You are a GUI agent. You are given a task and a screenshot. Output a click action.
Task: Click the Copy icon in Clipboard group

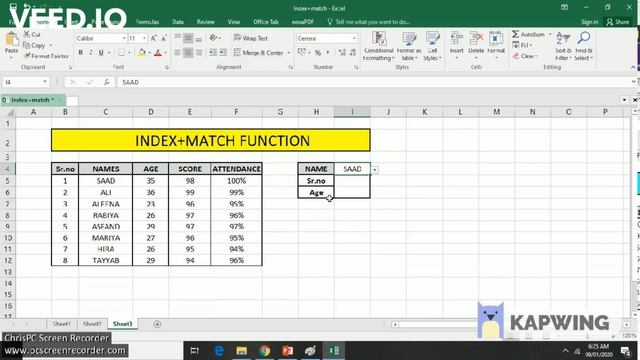click(27, 45)
